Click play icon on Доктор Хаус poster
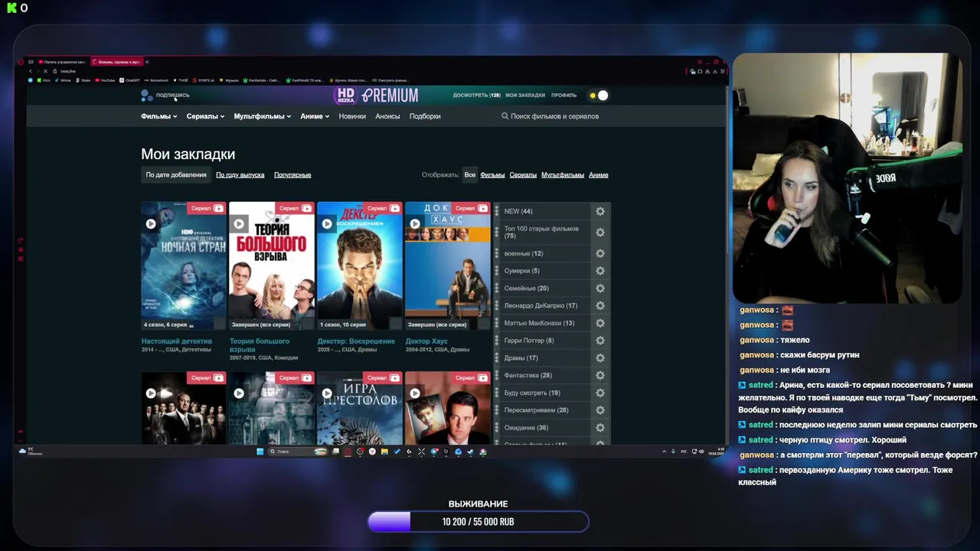 coord(415,223)
